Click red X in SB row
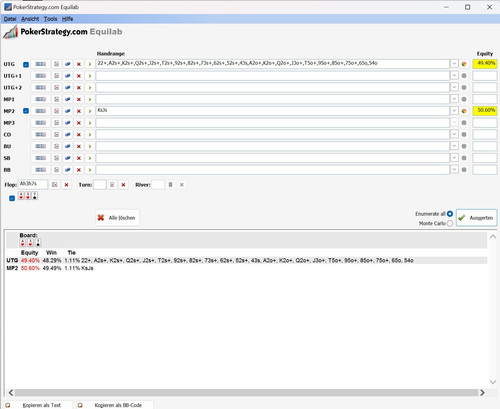The height and width of the screenshot is (409, 500). coord(79,158)
